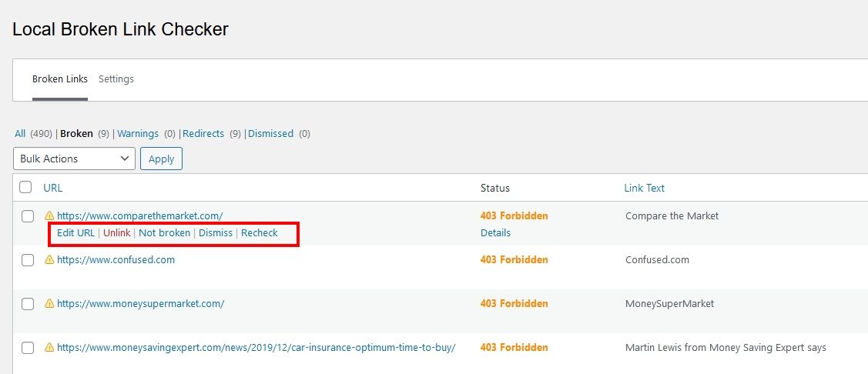Click 'Martin Lewis from Money Saving Expert says'
Image resolution: width=868 pixels, height=374 pixels.
[x=726, y=347]
